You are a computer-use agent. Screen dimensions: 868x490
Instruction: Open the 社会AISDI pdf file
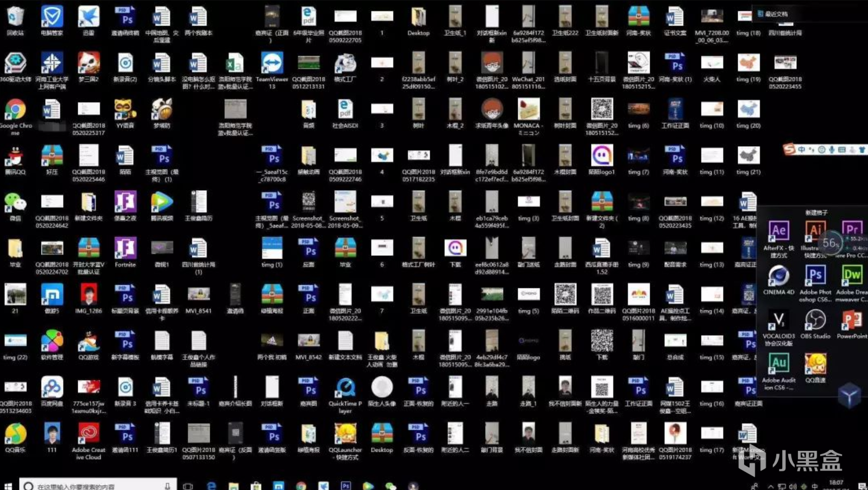(345, 113)
